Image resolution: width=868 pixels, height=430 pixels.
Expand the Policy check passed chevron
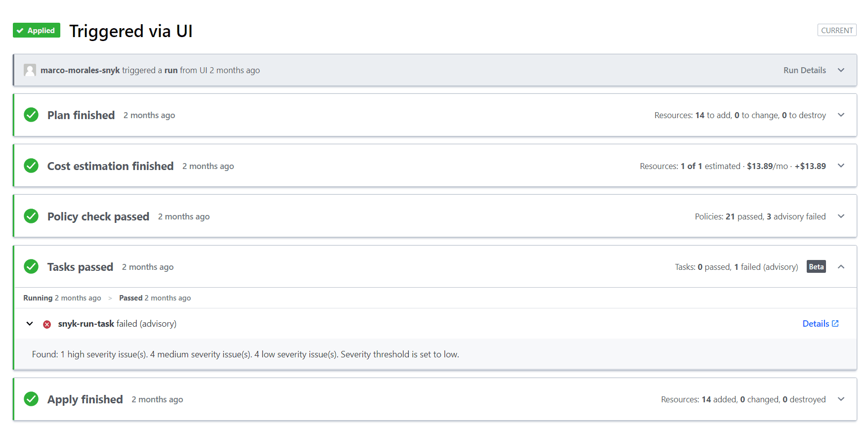pos(841,216)
